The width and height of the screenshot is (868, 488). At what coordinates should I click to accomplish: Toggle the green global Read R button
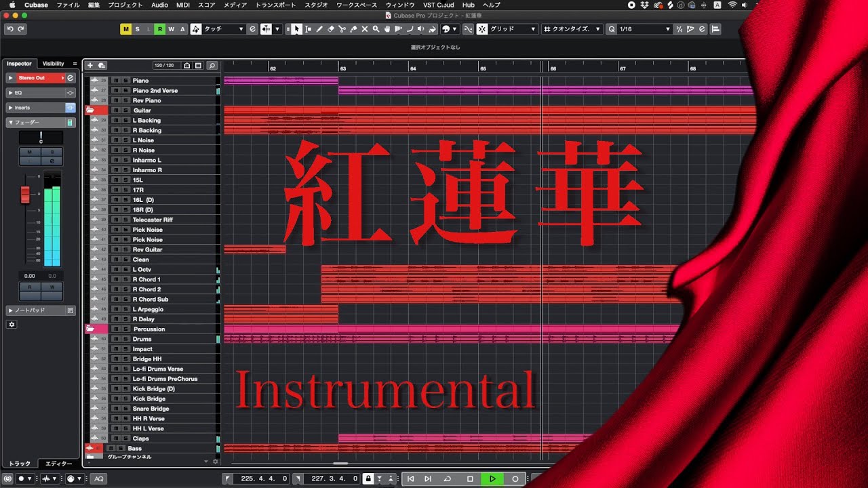(x=159, y=29)
